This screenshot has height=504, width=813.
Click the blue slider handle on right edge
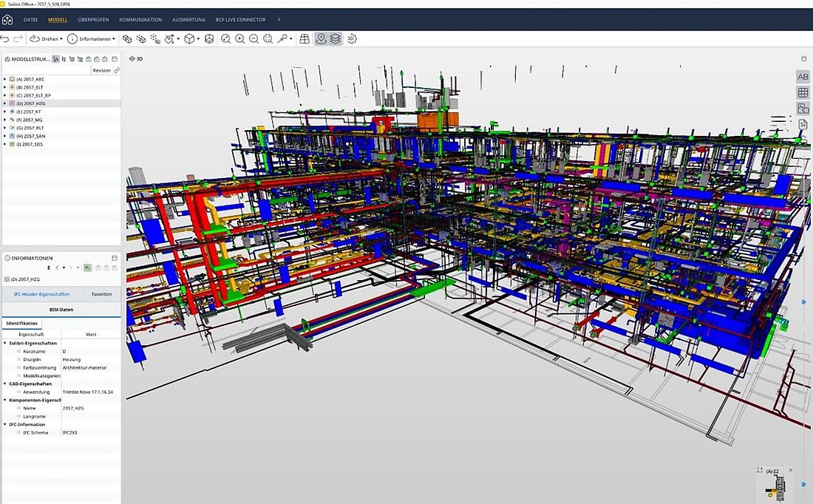(x=804, y=302)
